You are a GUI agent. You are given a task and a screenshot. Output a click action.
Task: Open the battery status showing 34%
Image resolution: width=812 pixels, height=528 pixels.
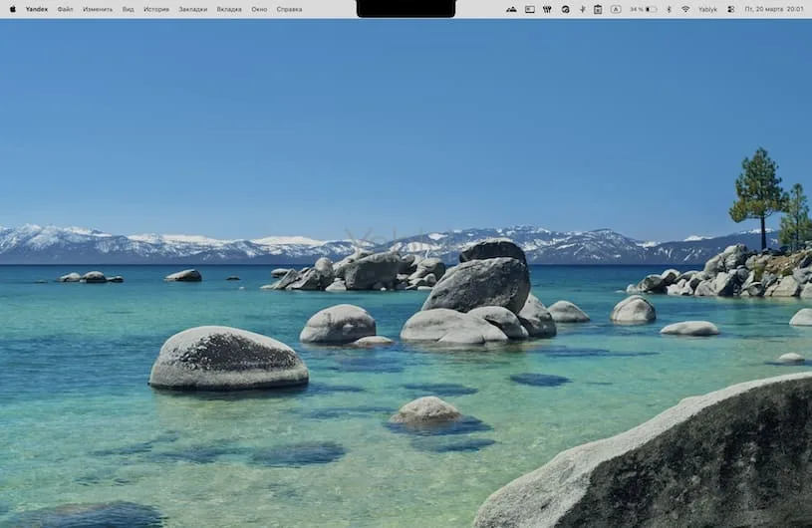pyautogui.click(x=643, y=9)
